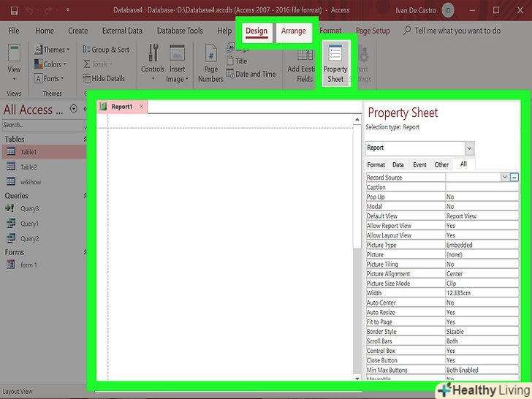Image resolution: width=532 pixels, height=399 pixels.
Task: Expand the Record Source dropdown arrow
Action: tap(504, 177)
